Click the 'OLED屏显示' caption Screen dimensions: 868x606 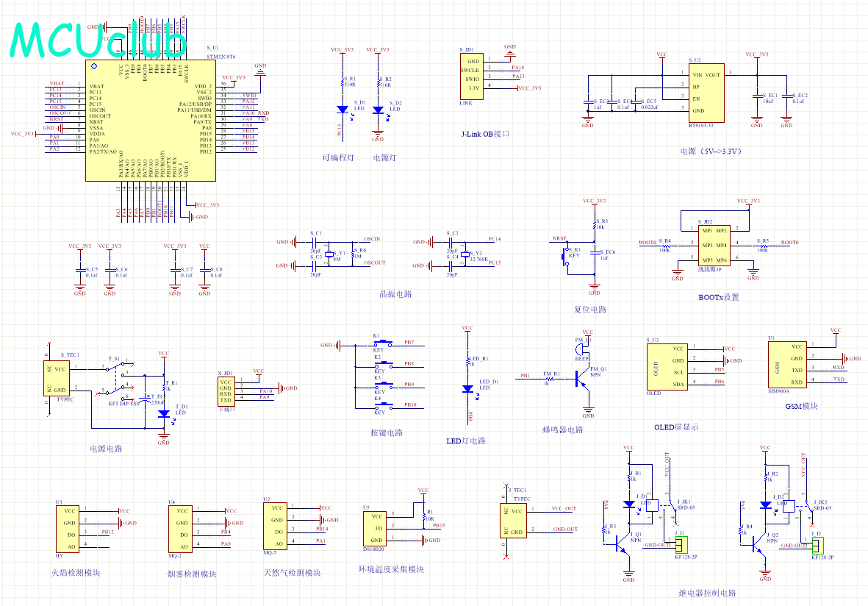pos(676,427)
